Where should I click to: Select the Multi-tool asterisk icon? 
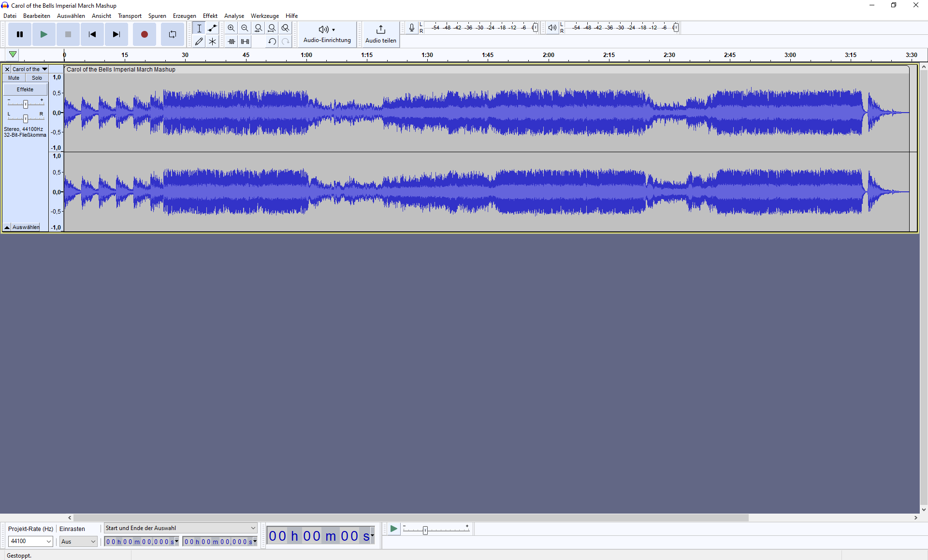click(212, 42)
